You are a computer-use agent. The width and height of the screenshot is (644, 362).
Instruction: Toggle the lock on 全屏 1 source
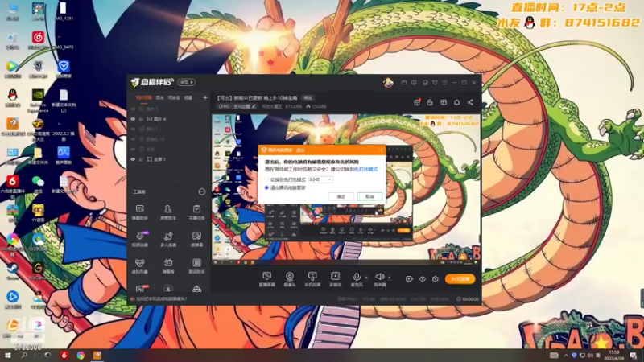[x=142, y=159]
